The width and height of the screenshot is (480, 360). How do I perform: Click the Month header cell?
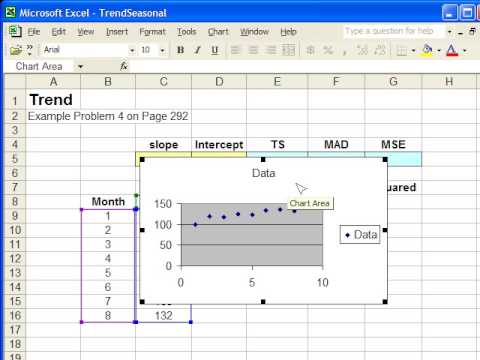[108, 202]
